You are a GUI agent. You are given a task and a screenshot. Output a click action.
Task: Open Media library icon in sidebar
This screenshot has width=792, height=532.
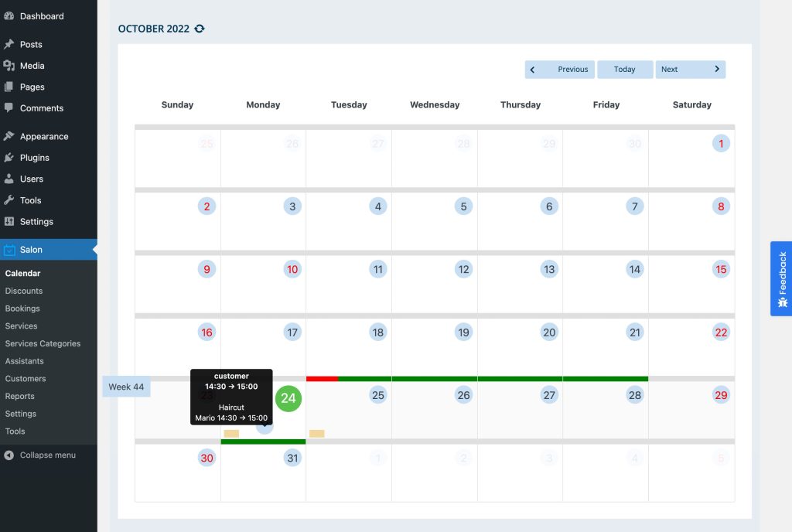[9, 66]
